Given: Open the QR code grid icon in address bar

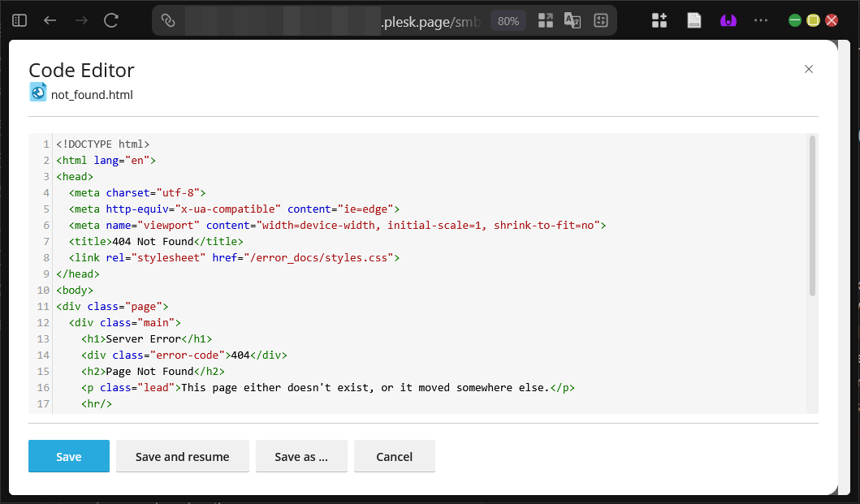Looking at the screenshot, I should [545, 21].
